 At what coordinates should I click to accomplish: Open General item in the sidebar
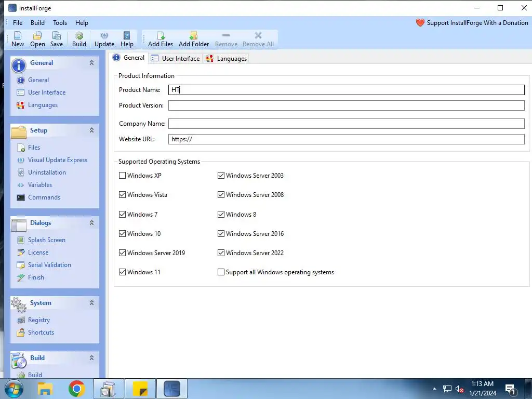(x=38, y=80)
